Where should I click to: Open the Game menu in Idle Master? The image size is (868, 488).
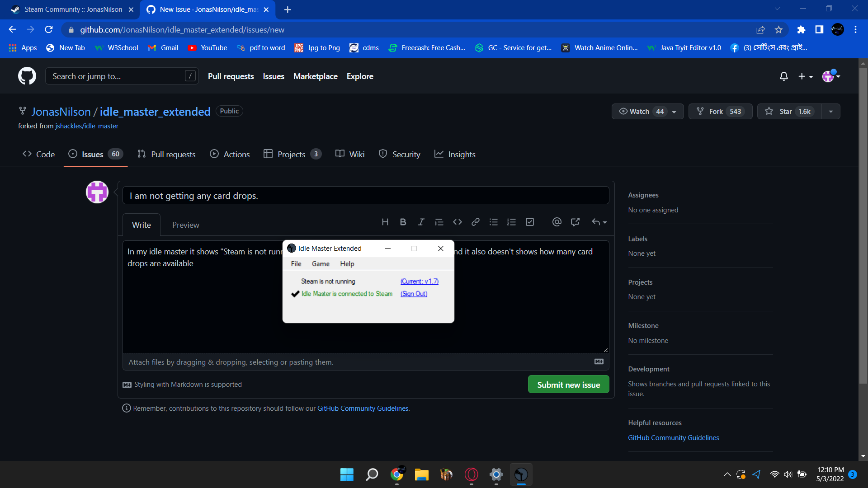tap(321, 264)
